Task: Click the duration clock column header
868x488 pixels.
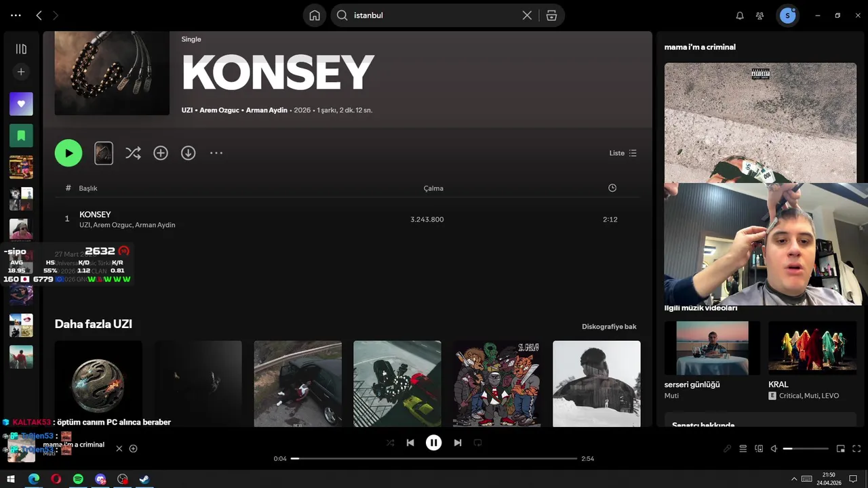Action: click(x=612, y=188)
